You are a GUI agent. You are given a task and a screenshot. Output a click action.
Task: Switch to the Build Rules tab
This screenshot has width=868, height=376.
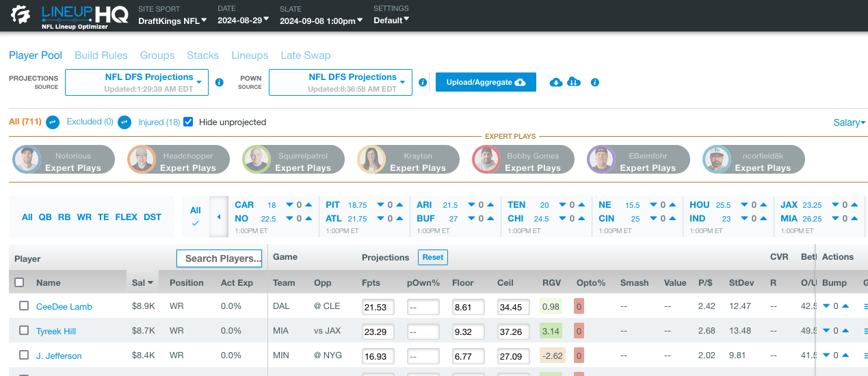(x=101, y=55)
